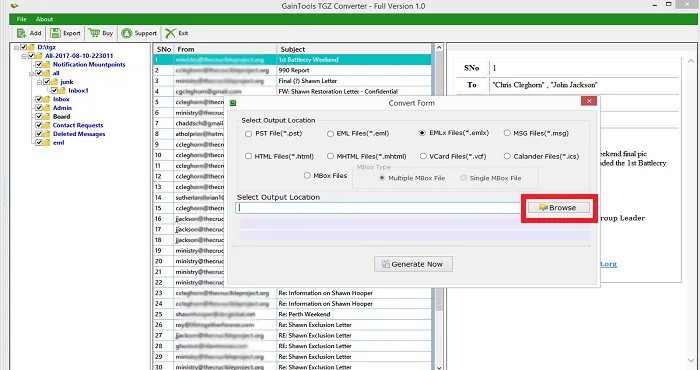Toggle checkbox for eml folder
This screenshot has height=370, width=700.
coord(39,143)
